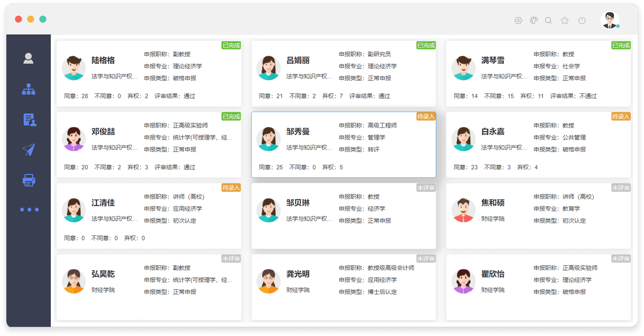
Task: Click the 待录入 badge on 邹秀曼's card
Action: tap(426, 117)
